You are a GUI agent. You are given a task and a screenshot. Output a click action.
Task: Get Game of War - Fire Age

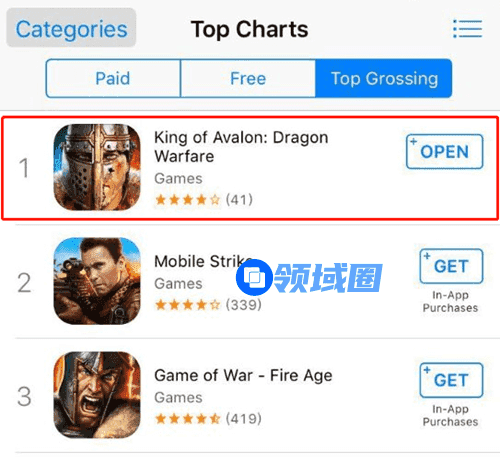pos(451,380)
